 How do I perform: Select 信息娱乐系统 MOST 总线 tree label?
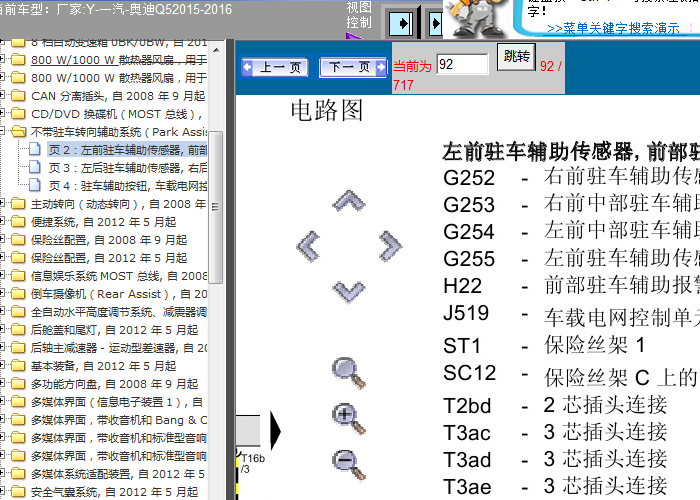(x=118, y=276)
